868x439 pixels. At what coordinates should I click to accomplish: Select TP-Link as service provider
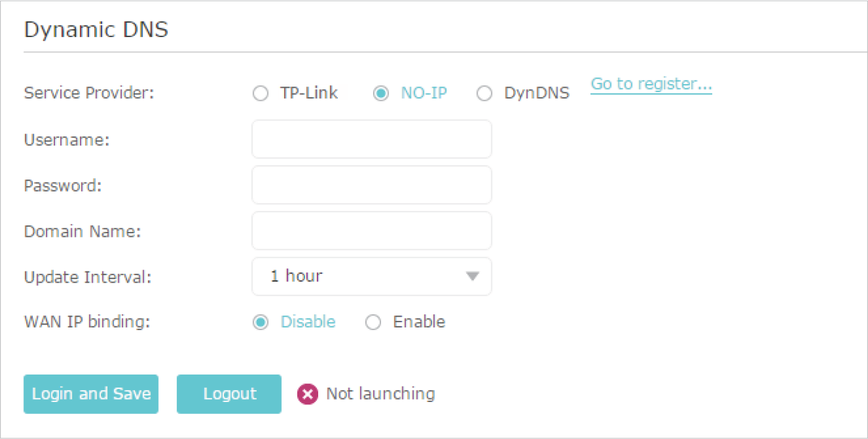click(x=260, y=94)
